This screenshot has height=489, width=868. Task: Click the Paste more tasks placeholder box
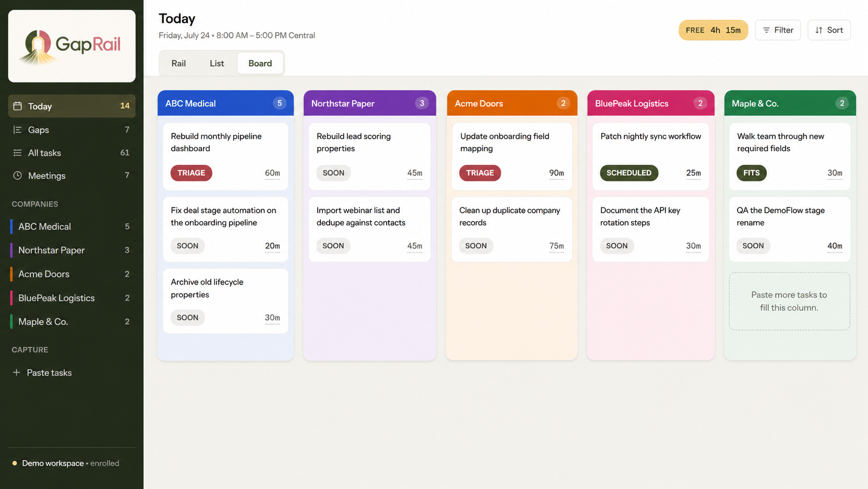(x=790, y=301)
